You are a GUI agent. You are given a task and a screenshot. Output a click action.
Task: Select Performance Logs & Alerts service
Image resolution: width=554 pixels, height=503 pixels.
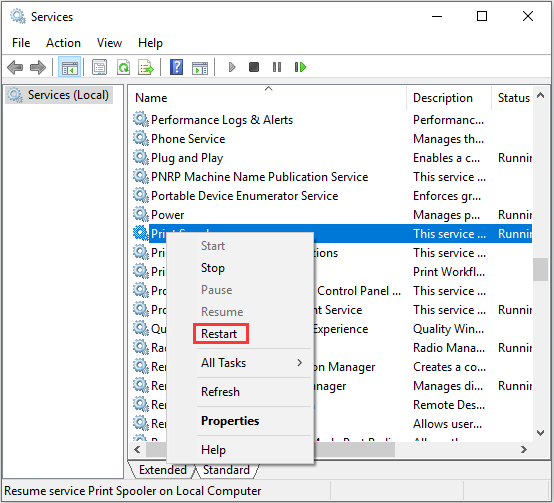[x=222, y=120]
